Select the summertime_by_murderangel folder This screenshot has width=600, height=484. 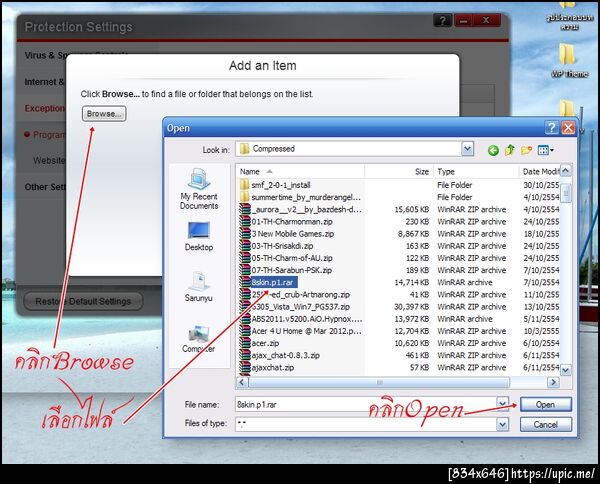300,197
